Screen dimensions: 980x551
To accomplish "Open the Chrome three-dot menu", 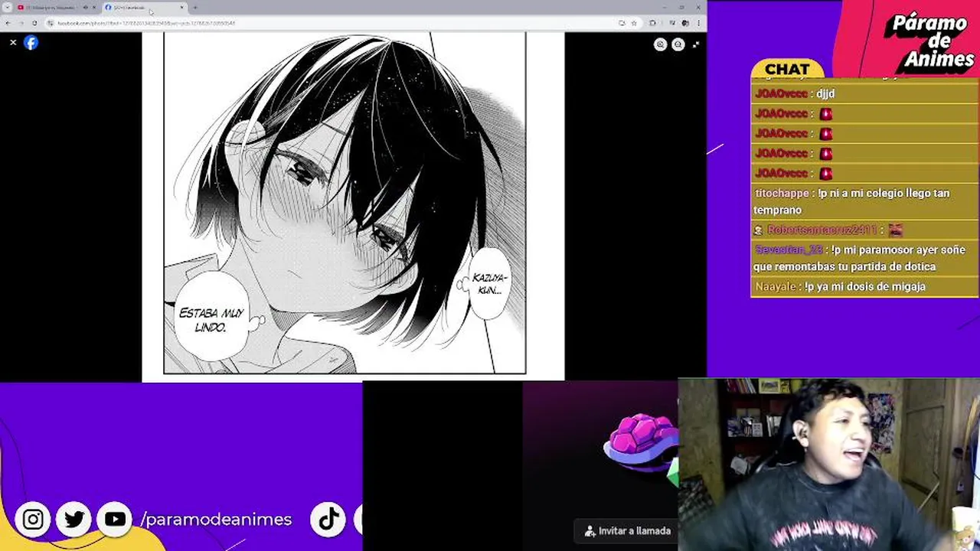I will click(698, 23).
